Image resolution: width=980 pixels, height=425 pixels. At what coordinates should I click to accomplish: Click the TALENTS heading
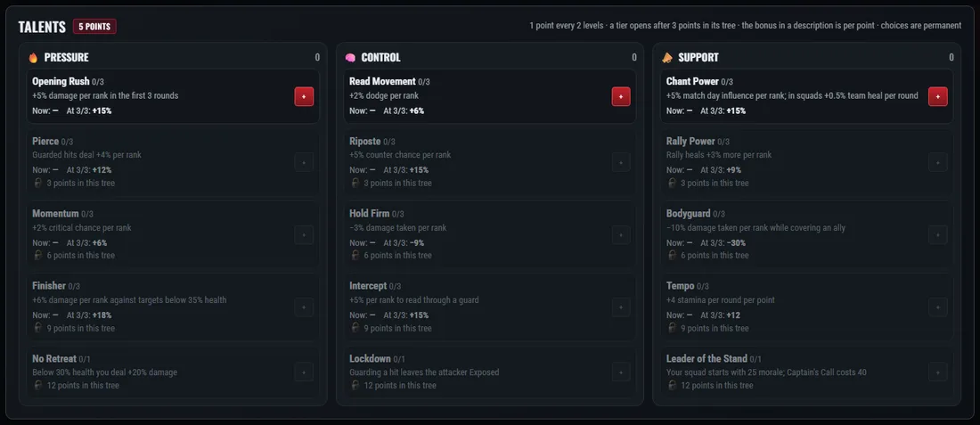[x=42, y=27]
